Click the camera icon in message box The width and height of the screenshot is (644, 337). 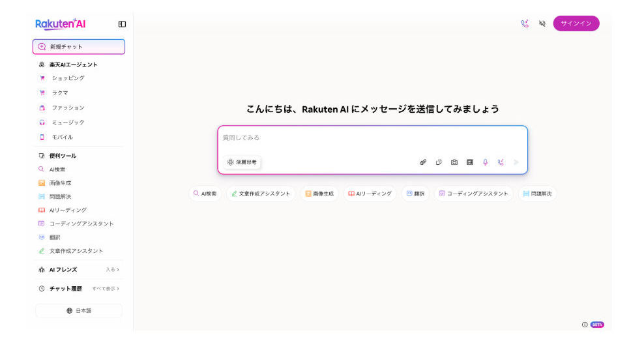click(x=454, y=162)
